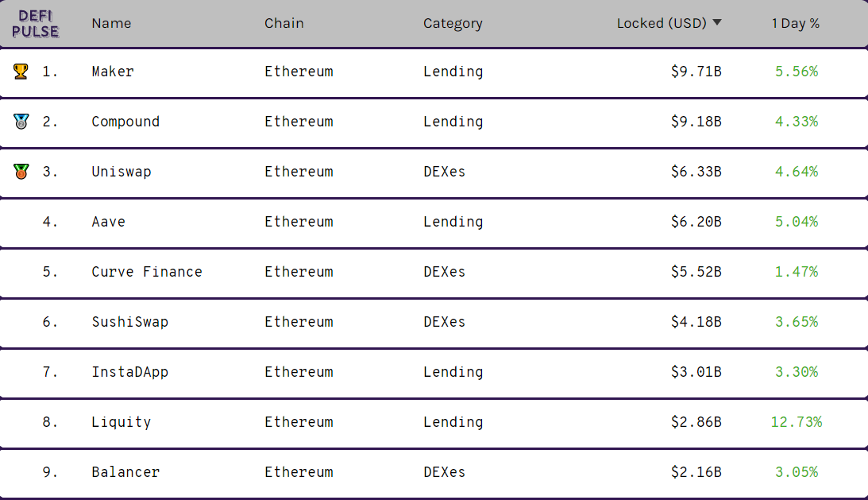This screenshot has height=500, width=868.
Task: Select the Aave row name
Action: (x=108, y=222)
